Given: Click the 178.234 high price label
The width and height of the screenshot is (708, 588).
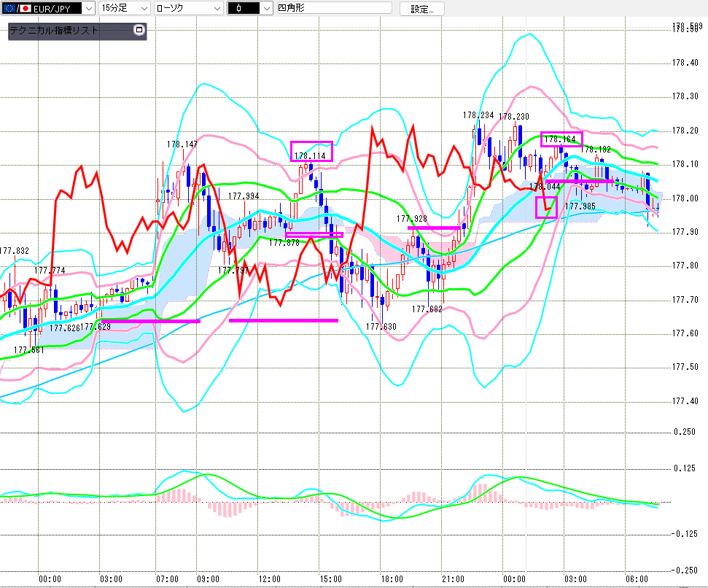Looking at the screenshot, I should [x=478, y=115].
